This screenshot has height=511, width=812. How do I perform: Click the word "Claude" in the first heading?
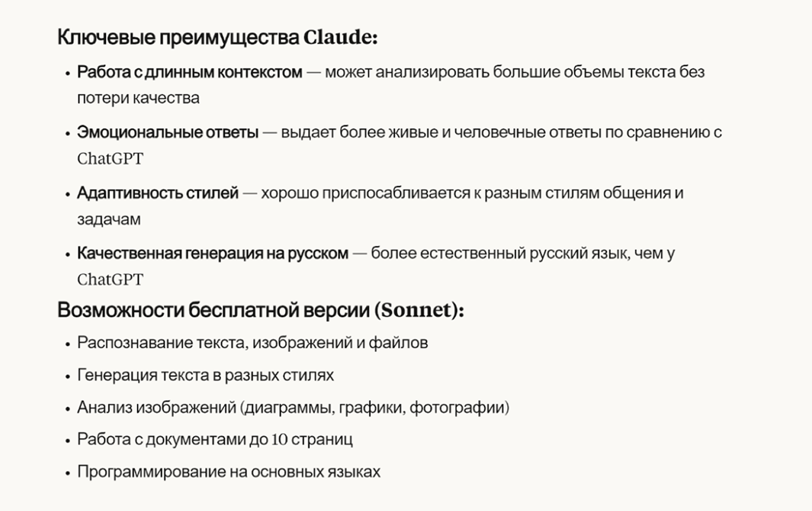coord(337,38)
